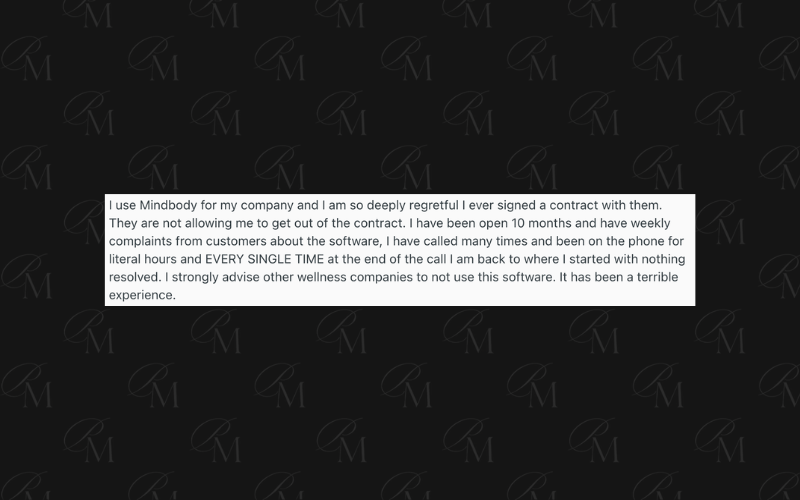Click the word "allowing" in second line
800x500 pixels.
[208, 223]
